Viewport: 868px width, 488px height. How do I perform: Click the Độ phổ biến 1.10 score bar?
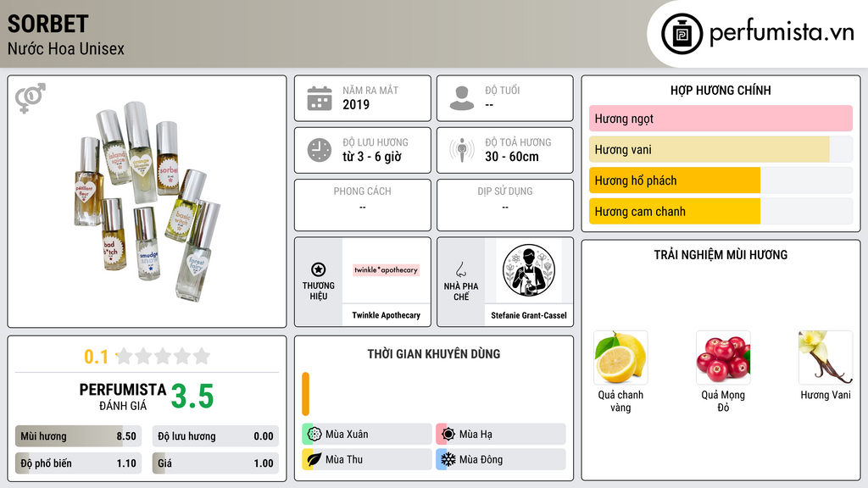click(78, 463)
